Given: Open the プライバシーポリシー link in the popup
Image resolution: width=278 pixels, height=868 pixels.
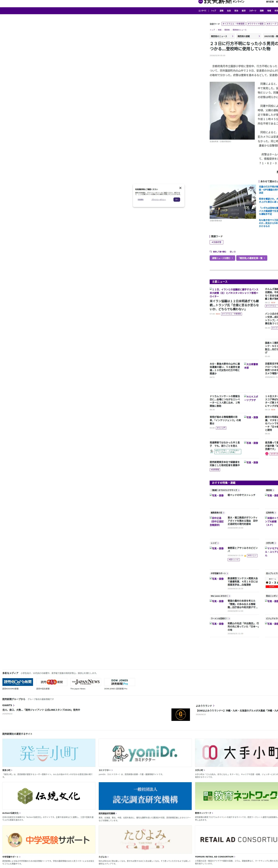Looking at the screenshot, I should point(159,199).
